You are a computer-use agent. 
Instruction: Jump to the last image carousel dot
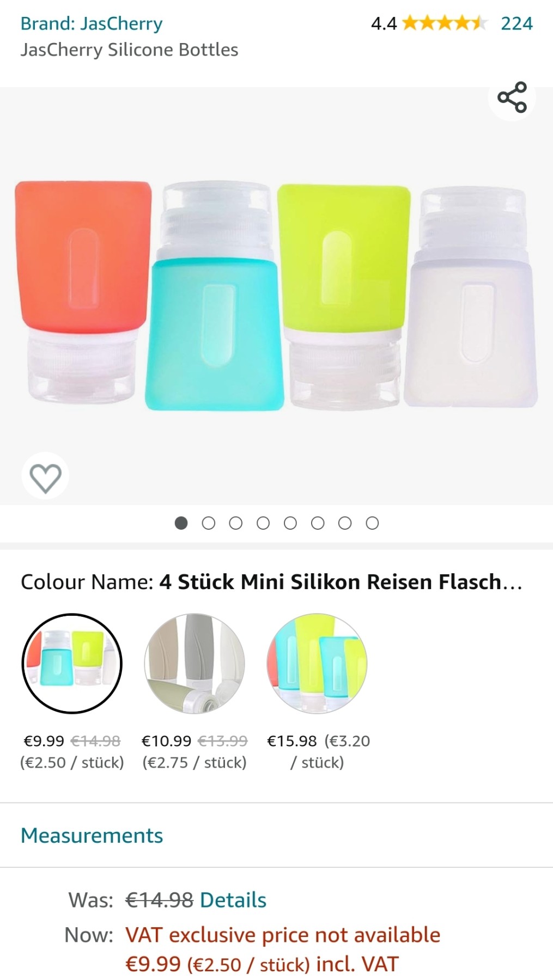pos(372,523)
